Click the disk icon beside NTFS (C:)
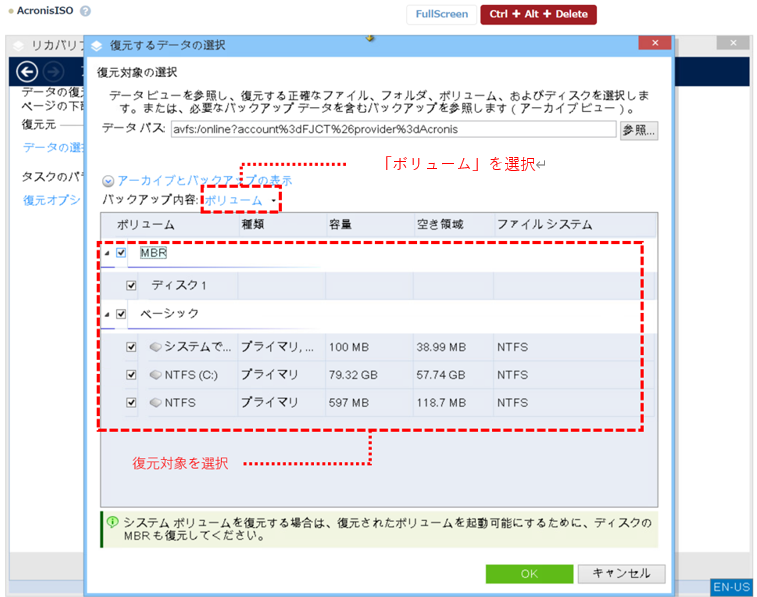757x597 pixels. pyautogui.click(x=155, y=375)
